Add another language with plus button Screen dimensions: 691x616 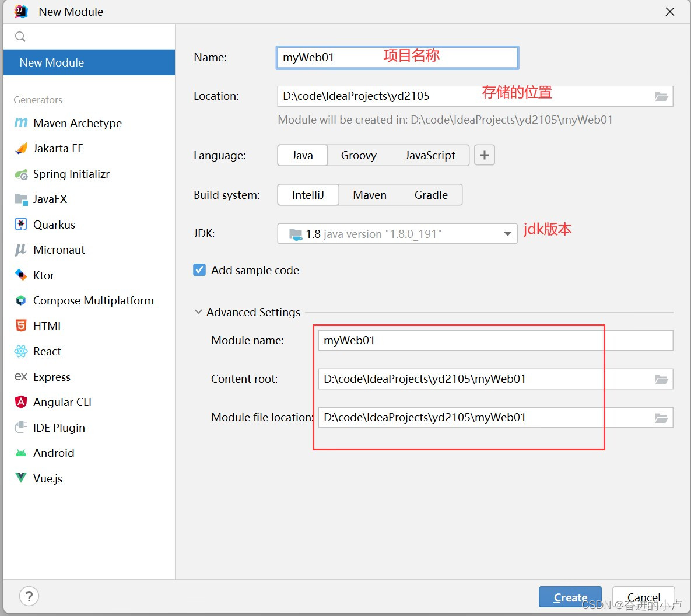click(485, 155)
